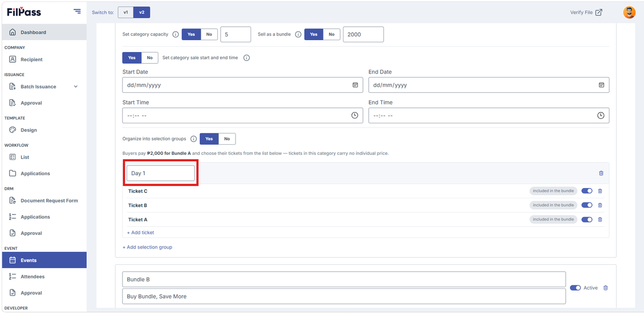644x313 pixels.
Task: Toggle Bundle B Active switch
Action: pos(575,288)
